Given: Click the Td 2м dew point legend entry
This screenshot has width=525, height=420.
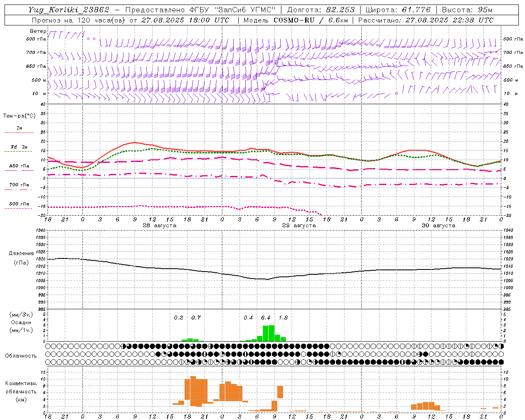Looking at the screenshot, I should [19, 147].
